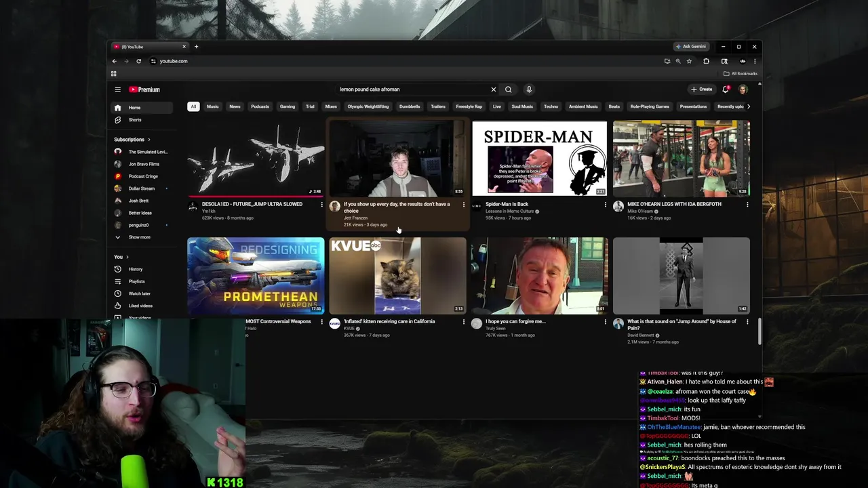Go back with the browser back arrow
Screen dimensions: 868x488
coord(114,61)
